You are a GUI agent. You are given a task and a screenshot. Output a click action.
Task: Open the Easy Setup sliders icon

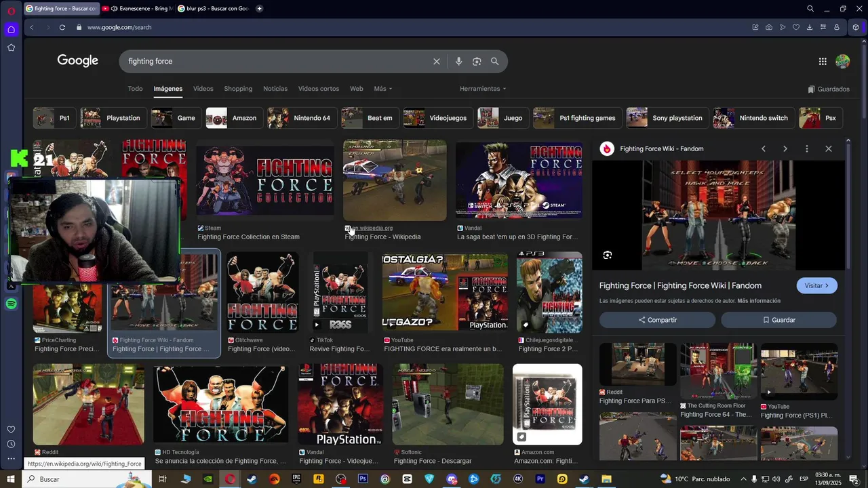823,27
